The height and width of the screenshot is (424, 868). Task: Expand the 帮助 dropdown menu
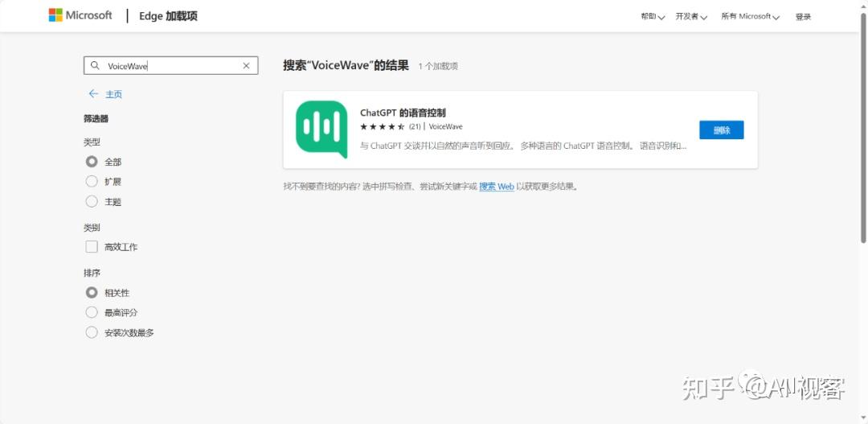click(x=653, y=17)
